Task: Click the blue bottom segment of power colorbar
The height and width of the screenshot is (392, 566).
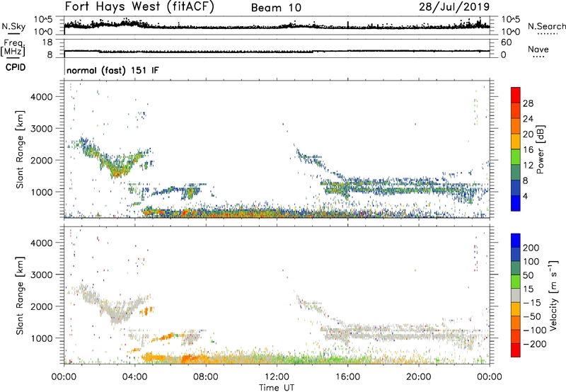Action: point(516,203)
